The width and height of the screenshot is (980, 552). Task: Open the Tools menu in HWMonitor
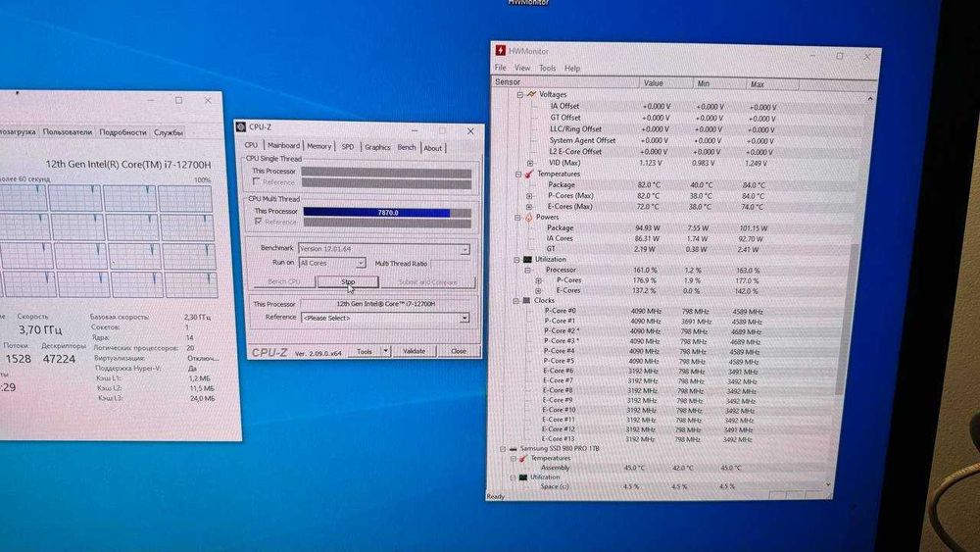tap(548, 68)
